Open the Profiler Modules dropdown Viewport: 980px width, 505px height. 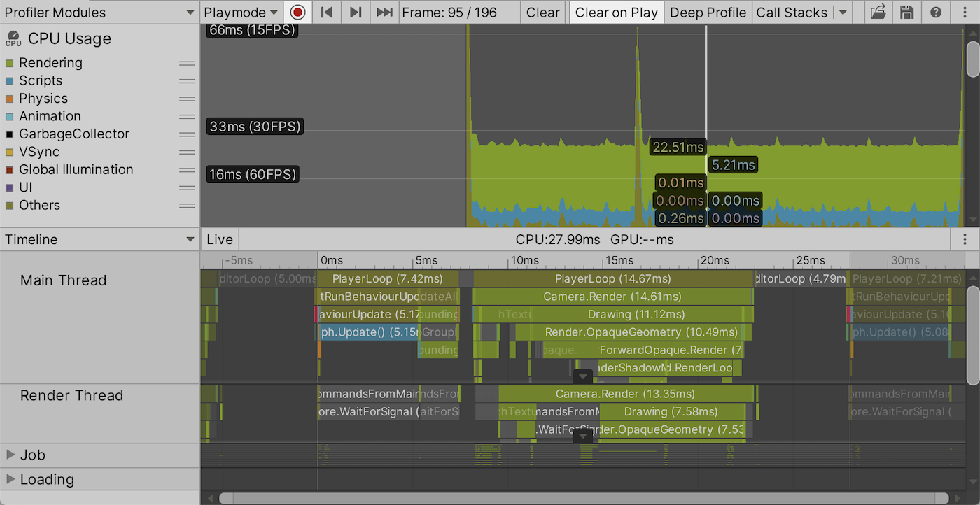(100, 13)
